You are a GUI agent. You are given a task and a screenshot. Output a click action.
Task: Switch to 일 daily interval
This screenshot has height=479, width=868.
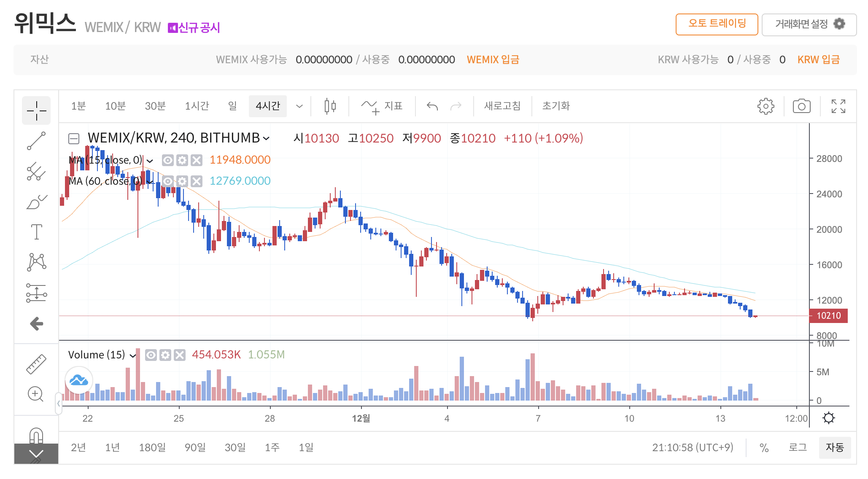(x=232, y=106)
